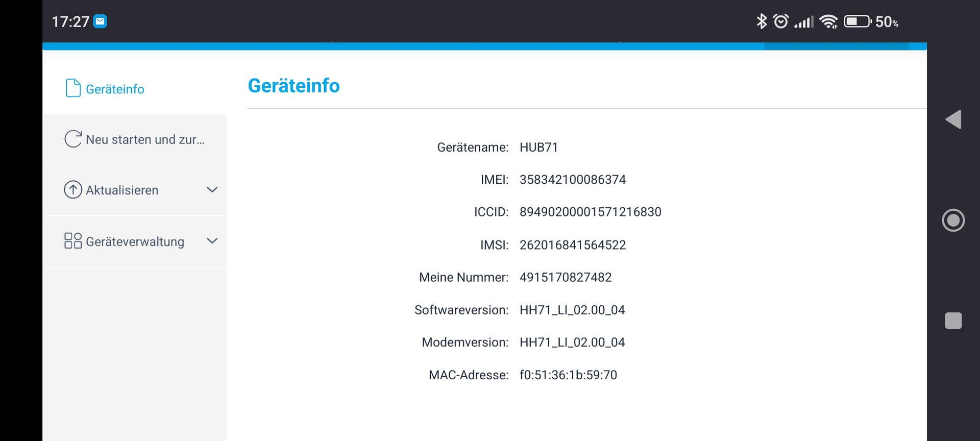Viewport: 980px width, 441px height.
Task: Tap the Wi-Fi status icon
Action: tap(828, 21)
